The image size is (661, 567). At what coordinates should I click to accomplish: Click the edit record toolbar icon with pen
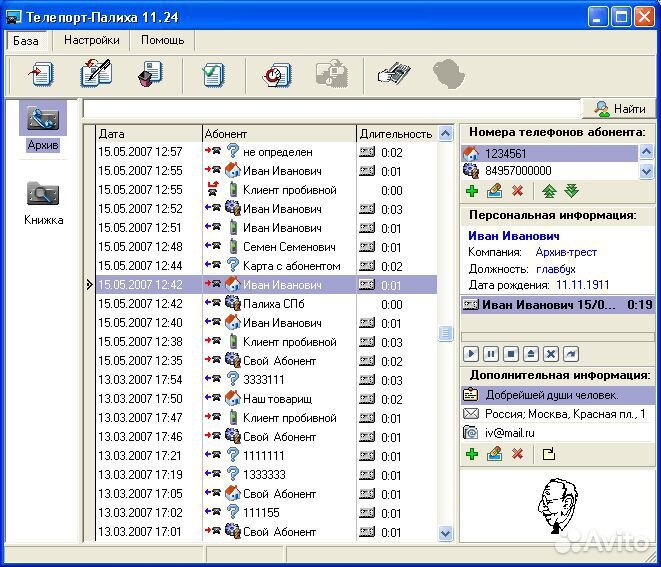point(96,74)
